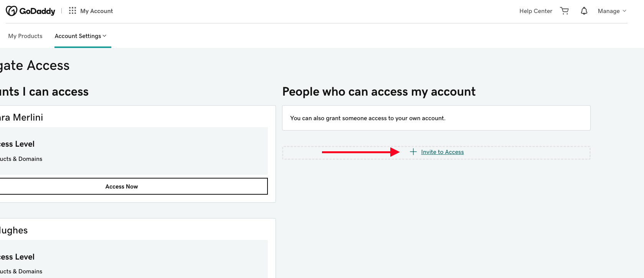Click the Invite to Access link
The height and width of the screenshot is (278, 644).
(x=443, y=152)
